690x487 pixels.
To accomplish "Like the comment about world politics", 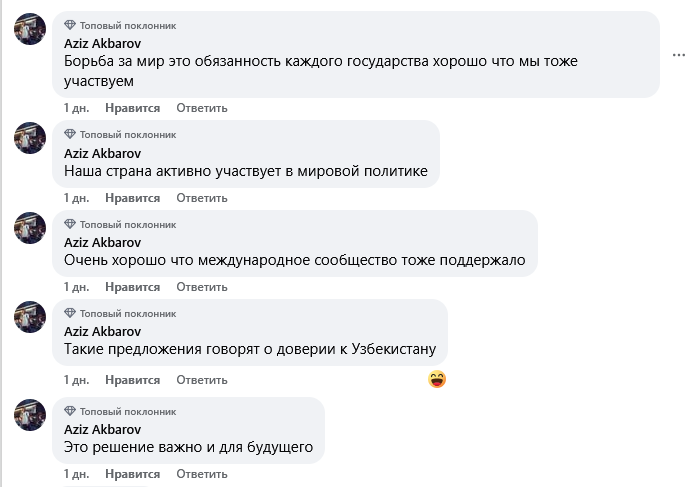I will (x=132, y=198).
